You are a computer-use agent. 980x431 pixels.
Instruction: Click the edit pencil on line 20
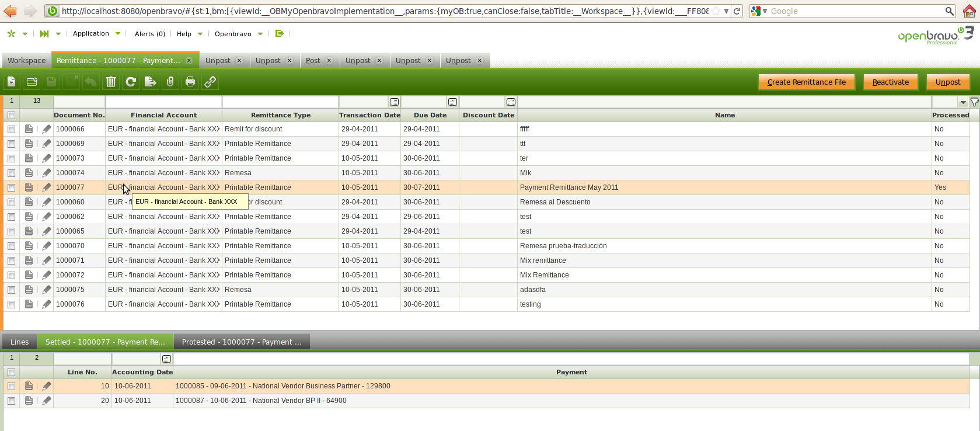(47, 401)
